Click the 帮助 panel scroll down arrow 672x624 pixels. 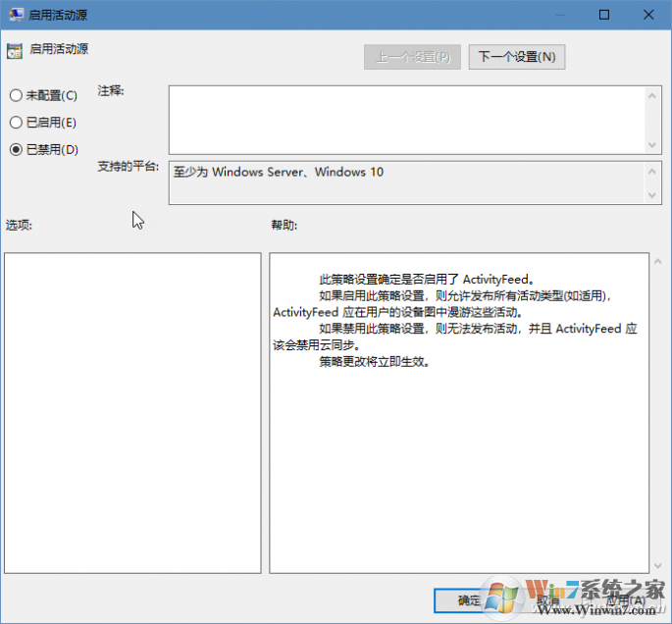coord(658,566)
